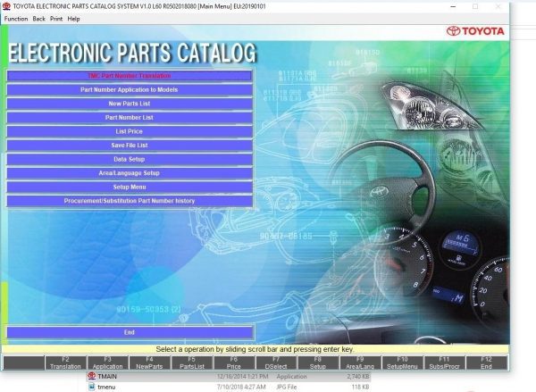Open the Function menu

pyautogui.click(x=16, y=19)
